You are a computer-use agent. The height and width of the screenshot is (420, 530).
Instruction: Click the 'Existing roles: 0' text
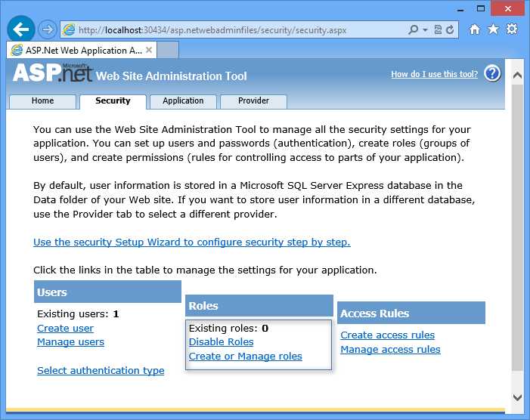point(228,328)
